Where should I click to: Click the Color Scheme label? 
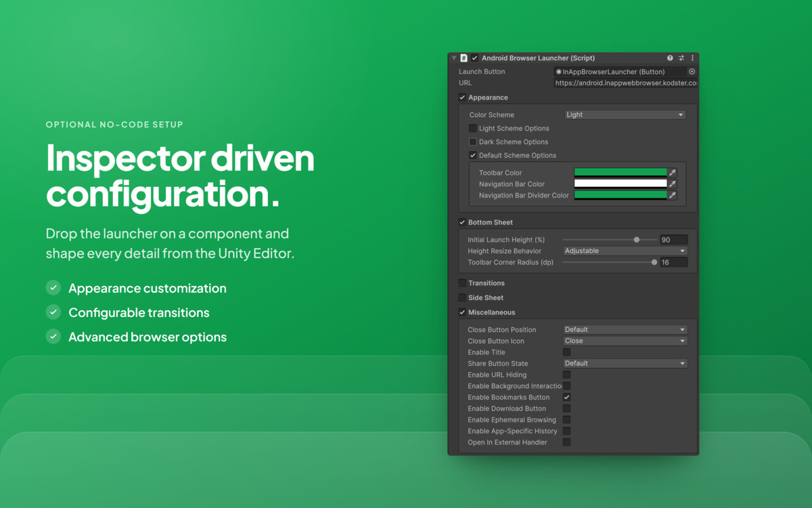click(x=492, y=115)
